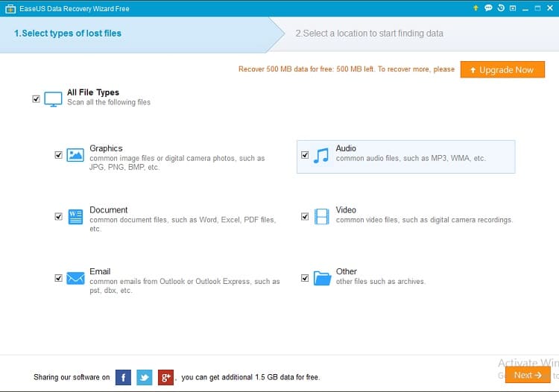Toggle the Other files checkbox

(305, 278)
